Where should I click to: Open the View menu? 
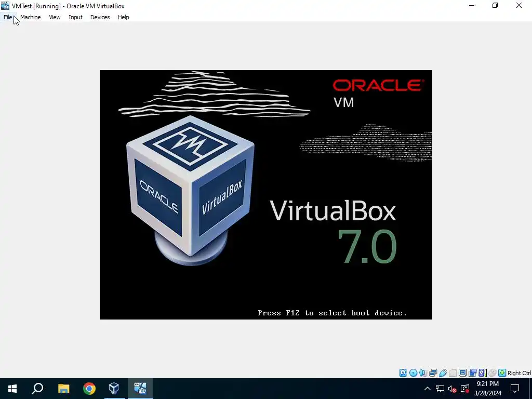(55, 17)
